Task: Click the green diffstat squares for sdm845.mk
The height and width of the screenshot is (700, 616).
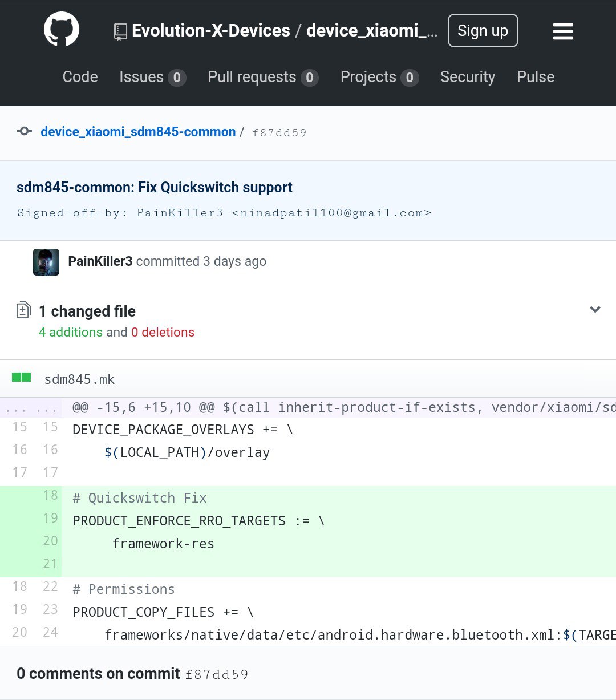Action: pyautogui.click(x=22, y=377)
